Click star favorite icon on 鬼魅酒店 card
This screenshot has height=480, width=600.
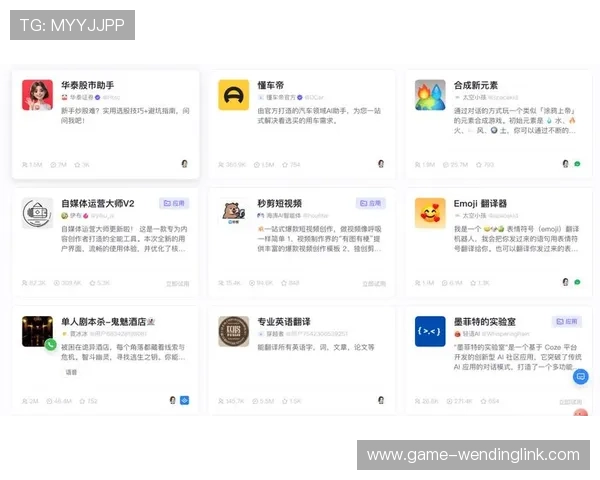coord(82,401)
